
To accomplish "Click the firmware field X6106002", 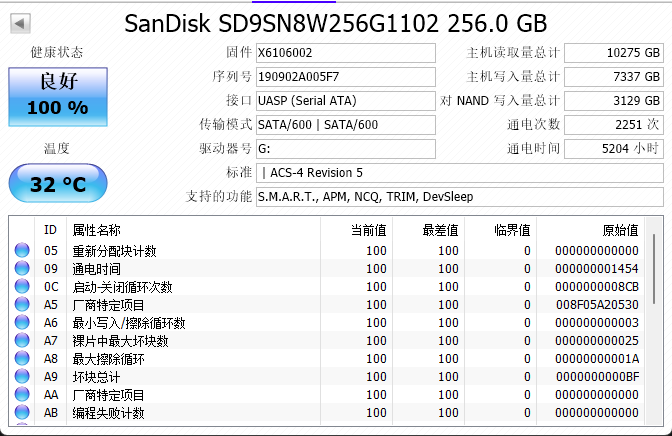I will [x=345, y=52].
